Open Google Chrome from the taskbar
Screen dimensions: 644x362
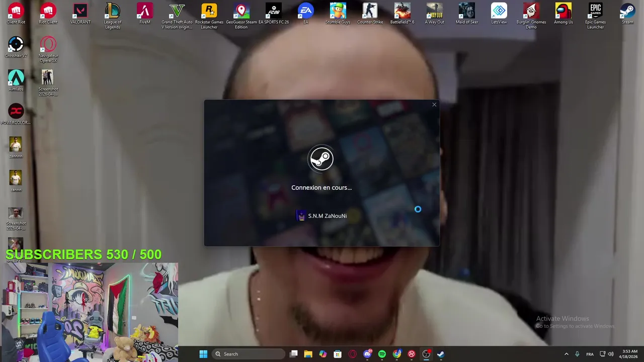tap(397, 354)
